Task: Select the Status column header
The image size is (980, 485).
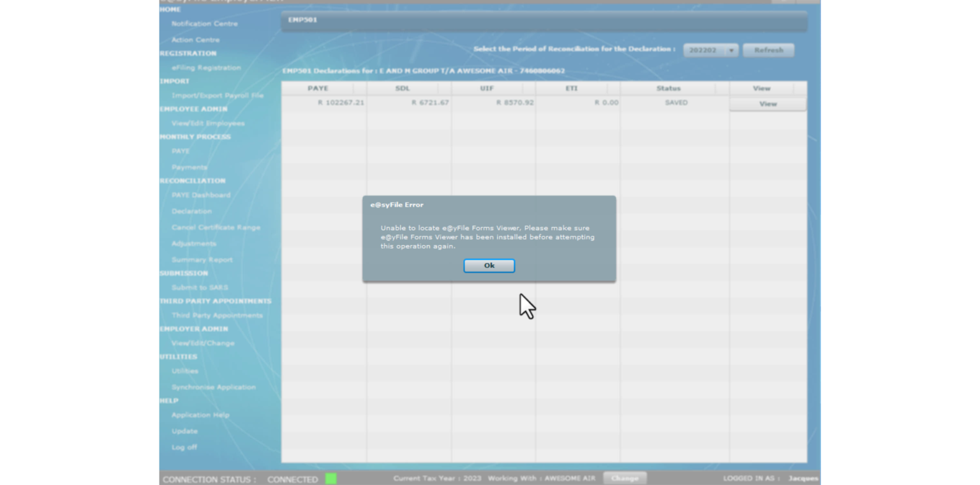Action: pos(668,89)
